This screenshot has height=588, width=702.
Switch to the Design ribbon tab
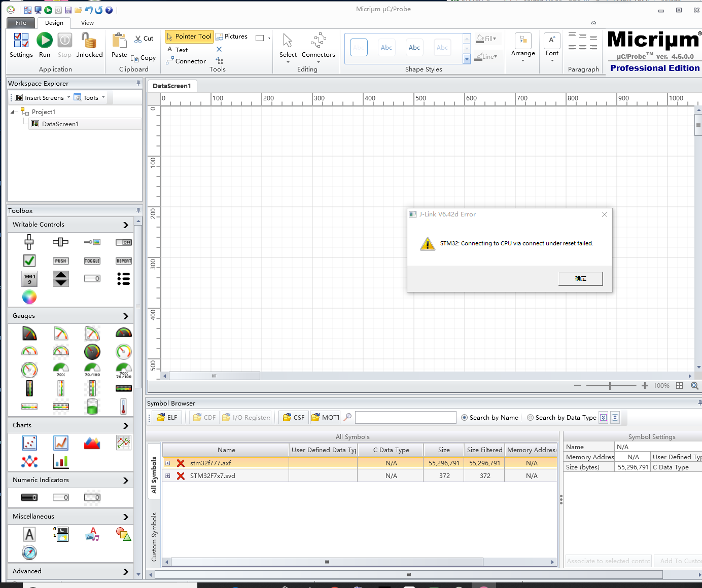[x=54, y=23]
